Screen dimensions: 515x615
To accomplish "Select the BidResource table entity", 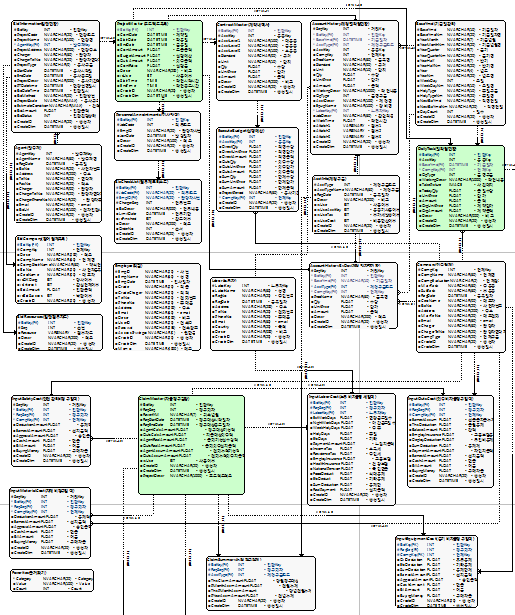I will point(60,332).
